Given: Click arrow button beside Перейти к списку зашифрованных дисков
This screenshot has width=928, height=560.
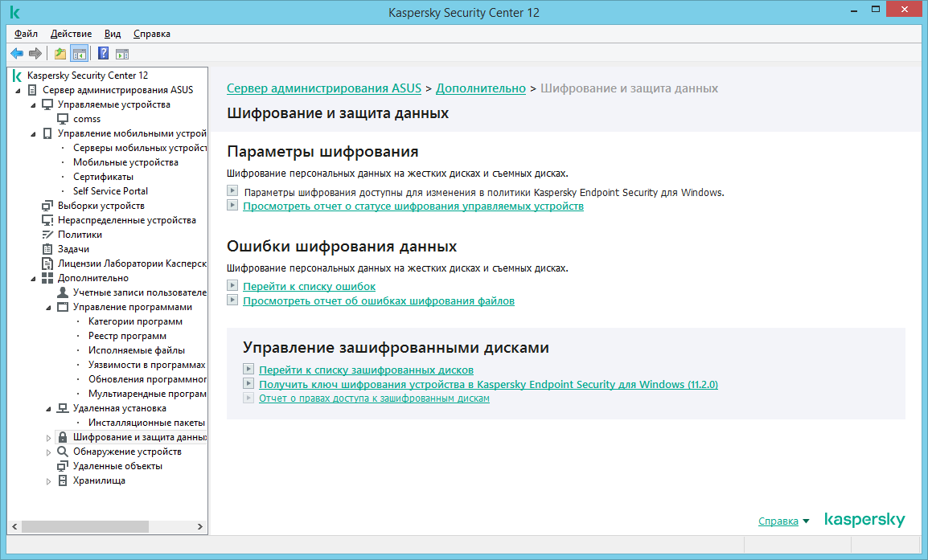Looking at the screenshot, I should (248, 369).
